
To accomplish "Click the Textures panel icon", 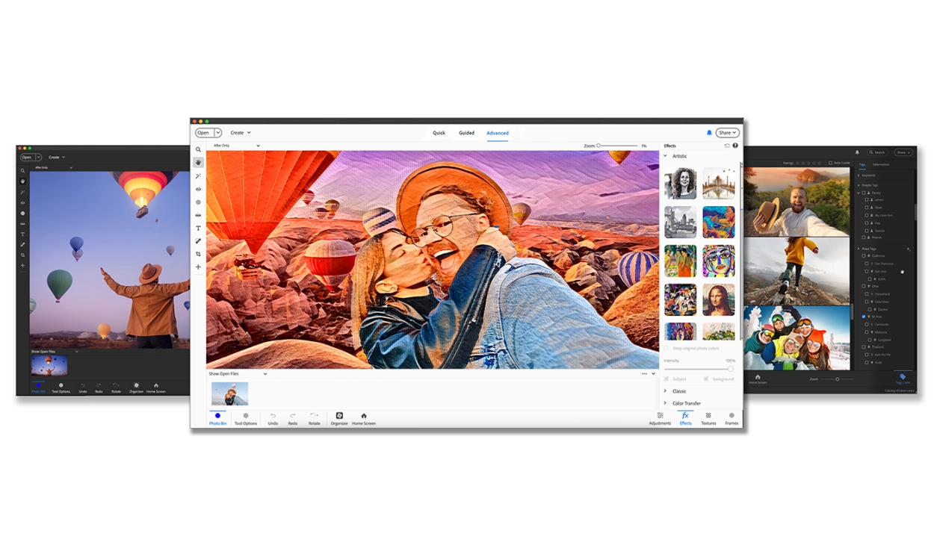I will [708, 418].
